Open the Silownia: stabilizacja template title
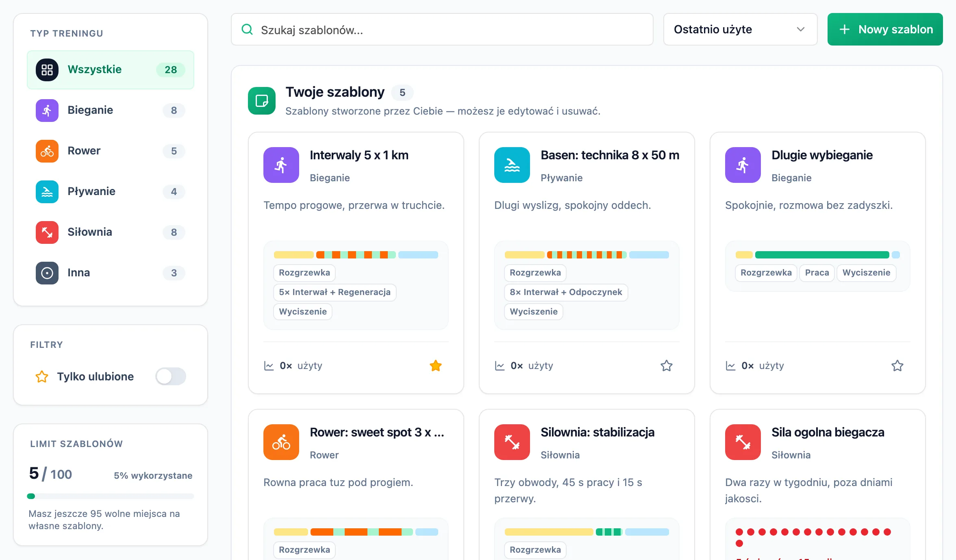Viewport: 956px width, 560px height. click(x=597, y=432)
